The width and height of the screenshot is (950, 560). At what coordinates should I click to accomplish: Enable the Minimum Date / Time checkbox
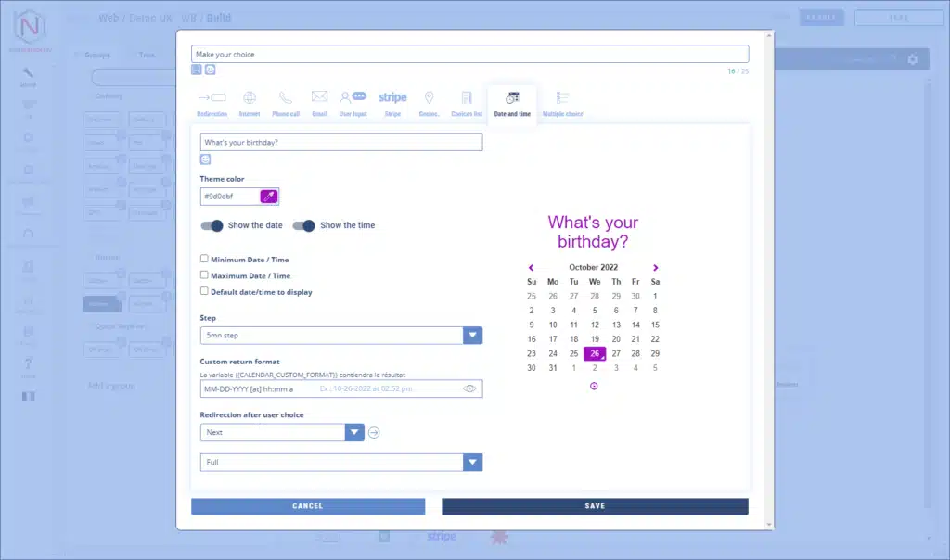(x=204, y=260)
